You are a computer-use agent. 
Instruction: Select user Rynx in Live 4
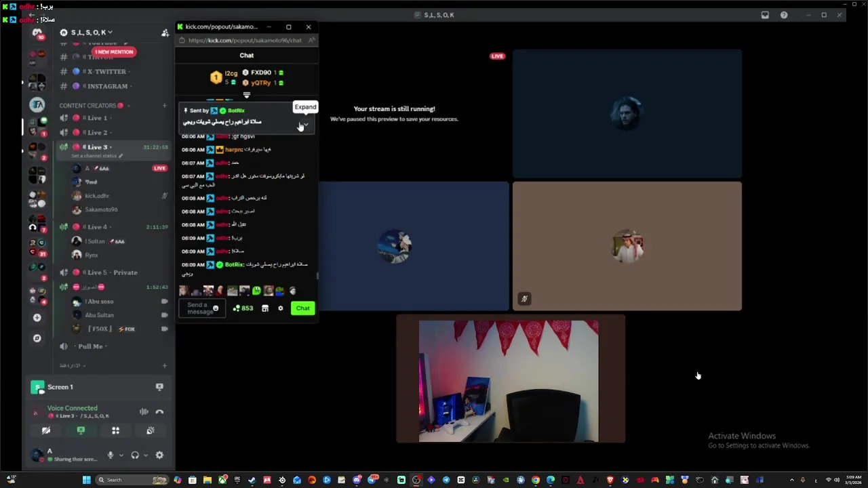tap(92, 256)
